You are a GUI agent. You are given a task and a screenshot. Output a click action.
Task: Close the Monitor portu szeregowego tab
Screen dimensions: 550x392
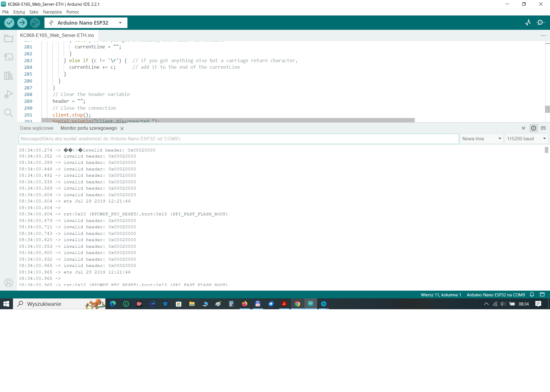click(x=122, y=129)
